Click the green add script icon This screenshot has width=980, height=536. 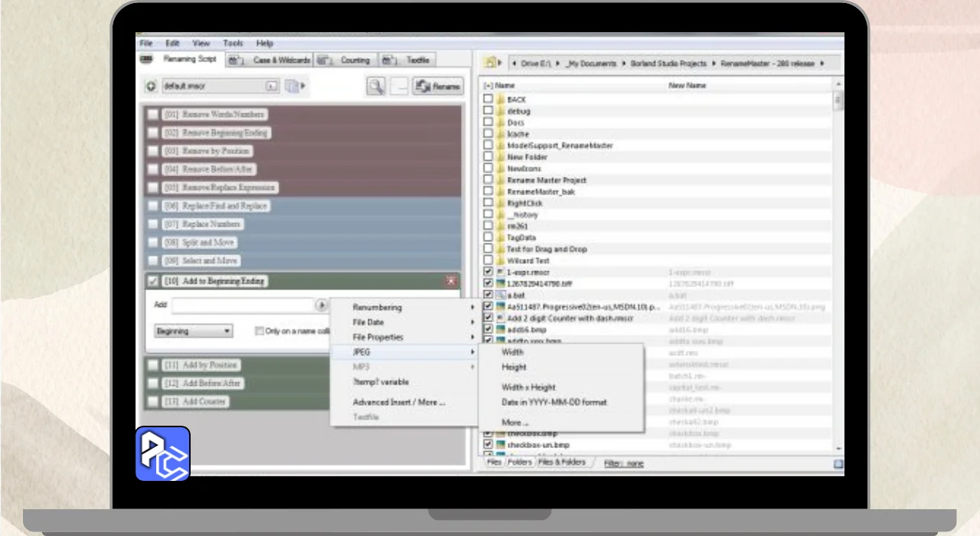pos(151,87)
